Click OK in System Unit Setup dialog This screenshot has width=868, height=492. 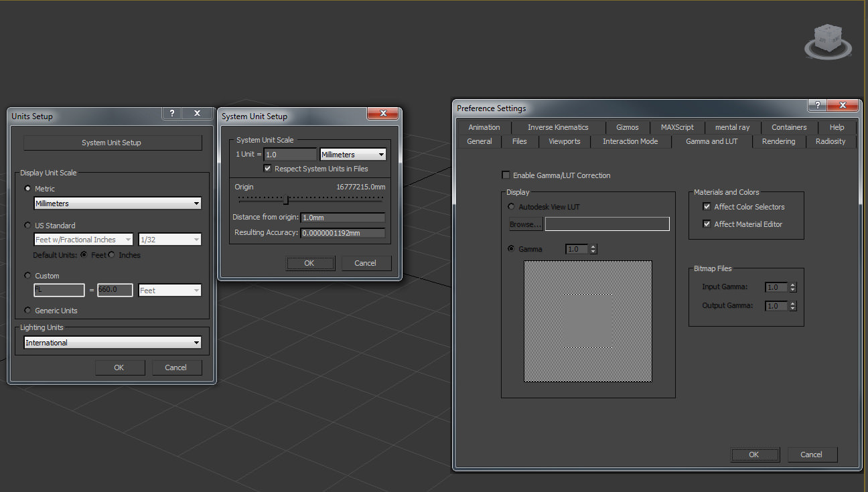pyautogui.click(x=309, y=263)
